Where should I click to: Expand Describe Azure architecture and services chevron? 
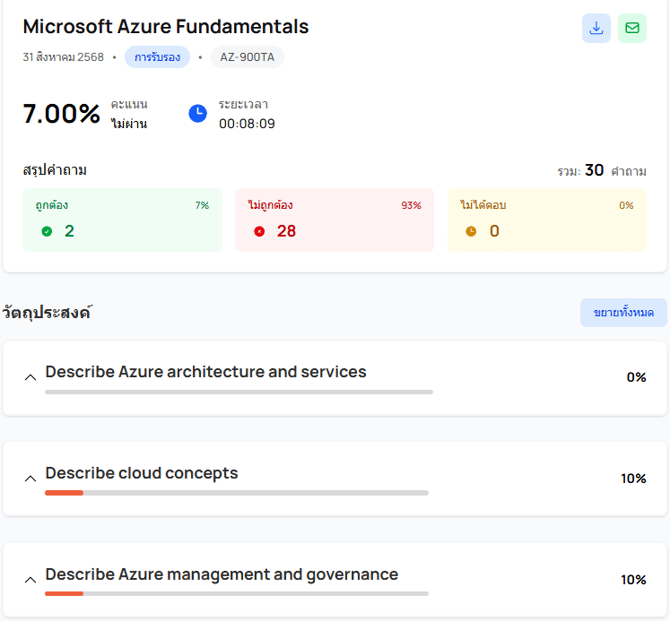(30, 377)
